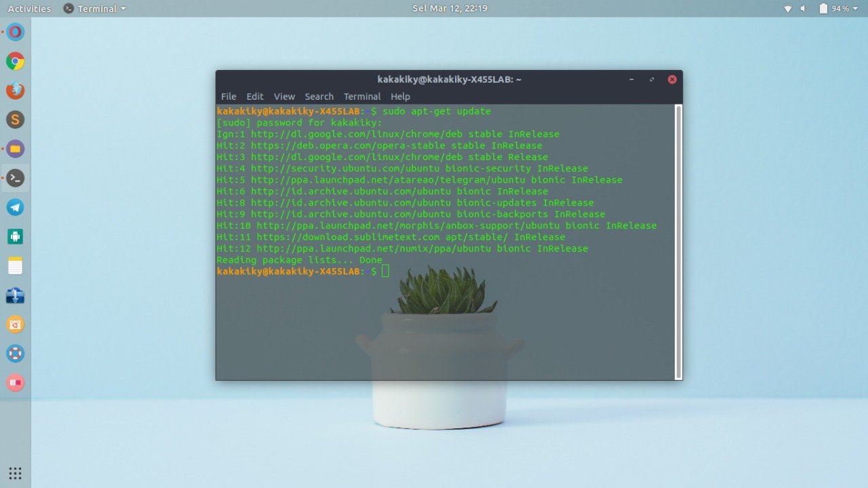Launch Google Chrome from the dock
868x488 pixels.
click(16, 61)
